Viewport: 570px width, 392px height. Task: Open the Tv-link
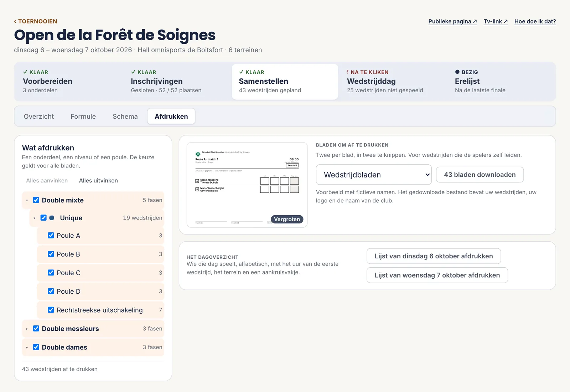coord(496,21)
